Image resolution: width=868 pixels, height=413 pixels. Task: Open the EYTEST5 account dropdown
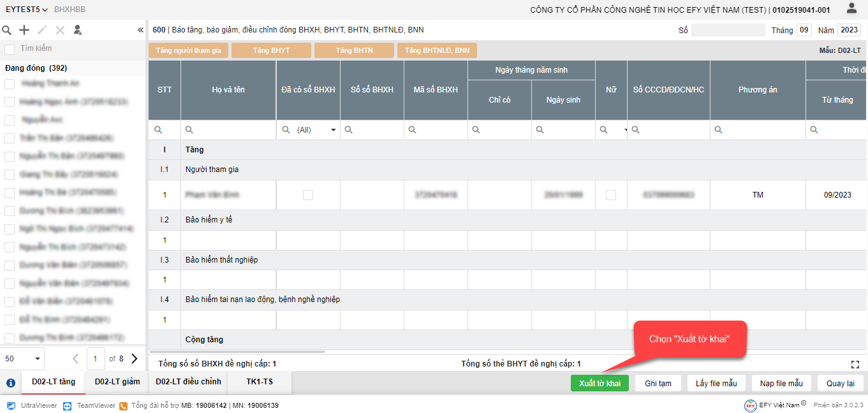click(26, 10)
